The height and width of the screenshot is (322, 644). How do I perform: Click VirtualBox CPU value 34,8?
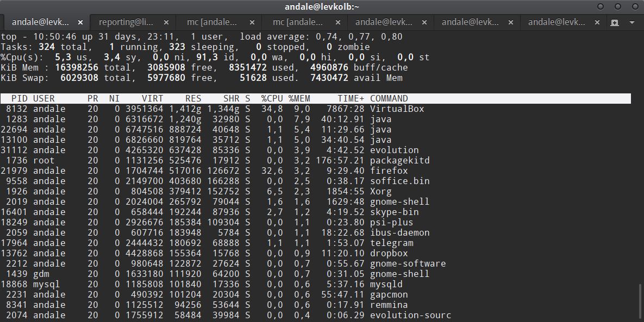(272, 109)
